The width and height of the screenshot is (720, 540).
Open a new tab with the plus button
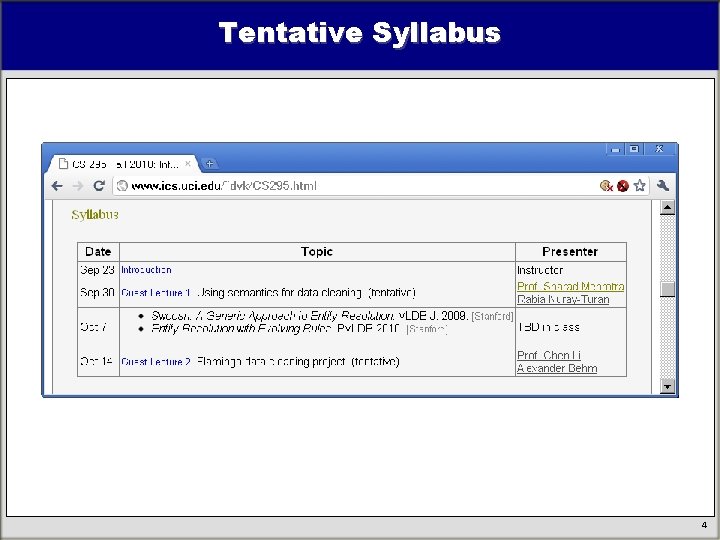click(209, 163)
